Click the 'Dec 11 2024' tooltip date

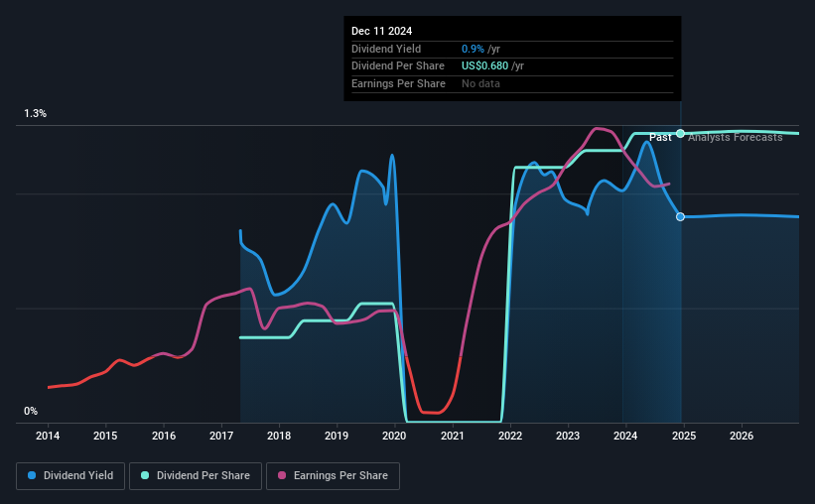pyautogui.click(x=381, y=31)
